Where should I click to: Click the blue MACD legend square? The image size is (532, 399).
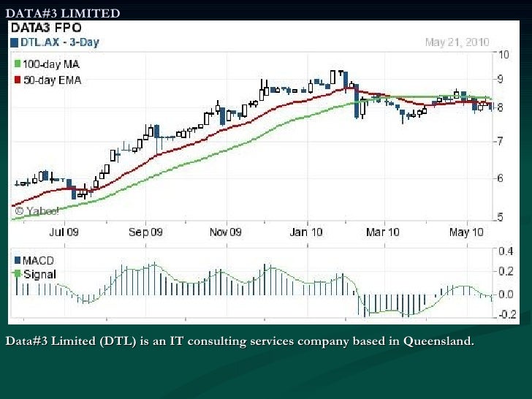[x=18, y=260]
